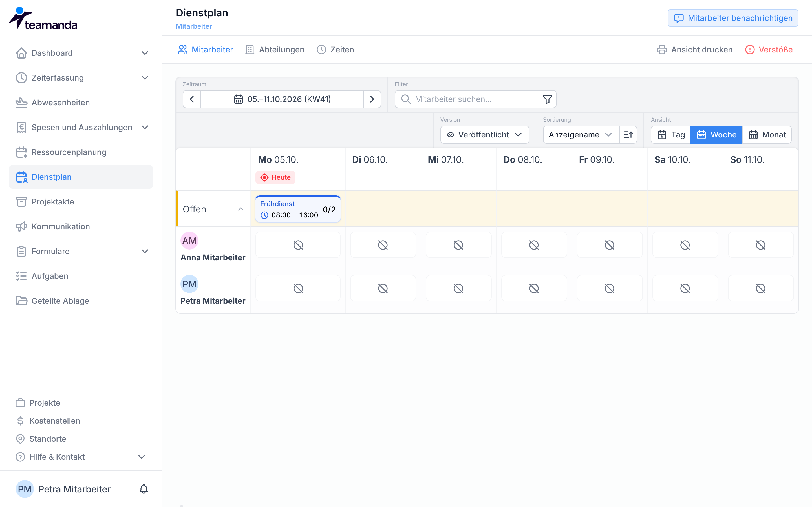The width and height of the screenshot is (812, 507).
Task: Switch to the Zeiten tab
Action: 335,50
